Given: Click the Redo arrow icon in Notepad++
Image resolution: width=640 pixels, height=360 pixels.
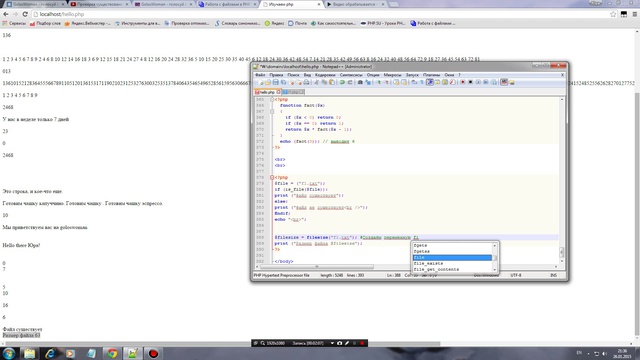Looking at the screenshot, I should tap(350, 82).
